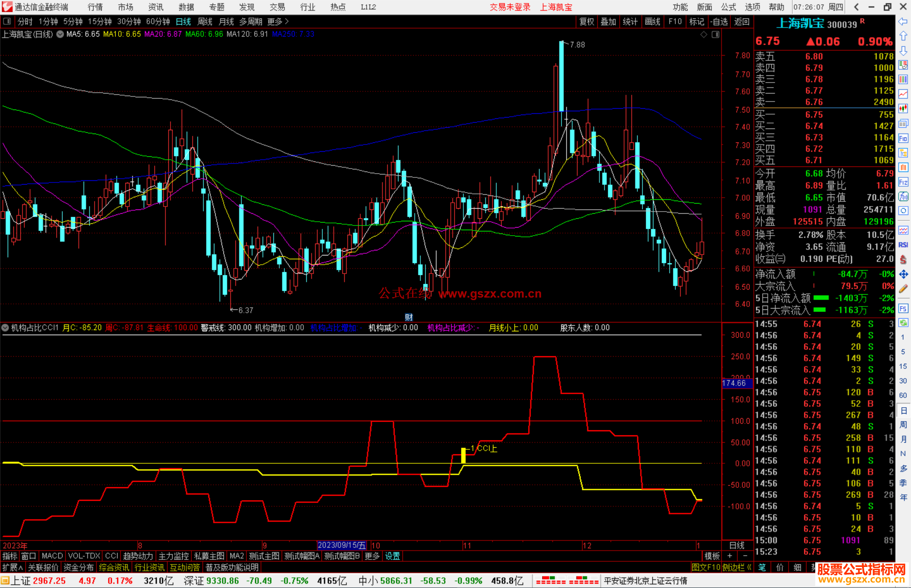Image resolution: width=911 pixels, height=588 pixels.
Task: Click the square circle icon in the sidebar
Action: 903,211
